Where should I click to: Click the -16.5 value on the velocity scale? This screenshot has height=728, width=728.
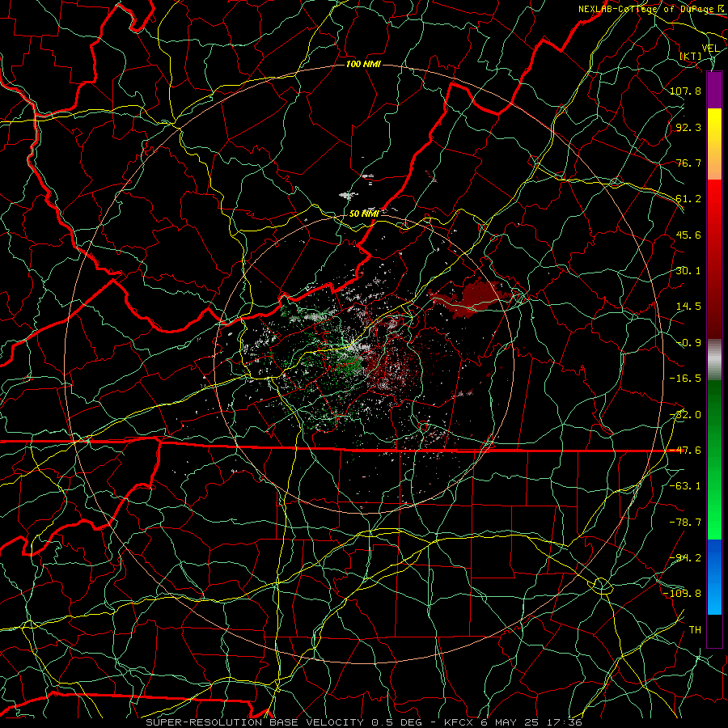click(x=685, y=379)
